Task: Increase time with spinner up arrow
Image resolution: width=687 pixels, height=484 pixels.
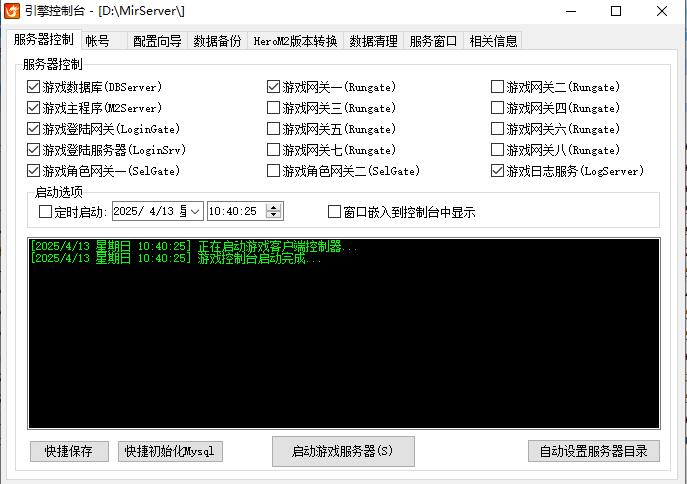Action: click(273, 207)
